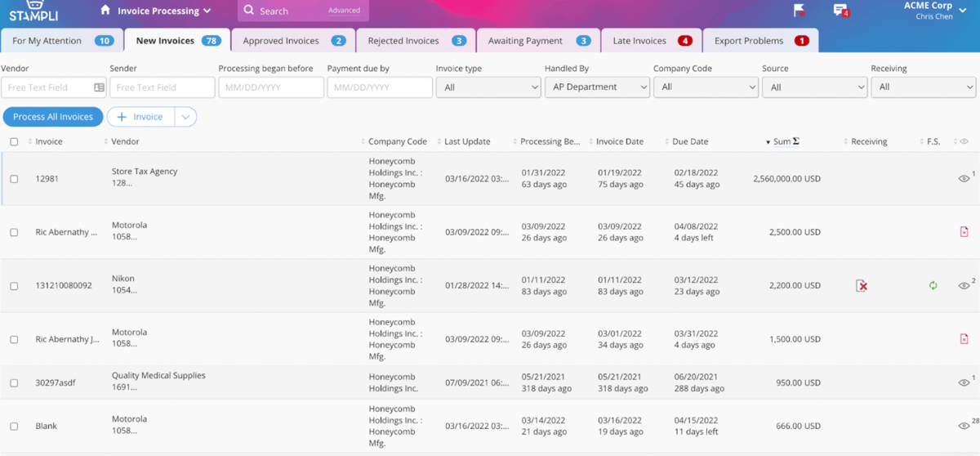Open the chat messages icon with badge
This screenshot has height=456, width=980.
coord(840,10)
